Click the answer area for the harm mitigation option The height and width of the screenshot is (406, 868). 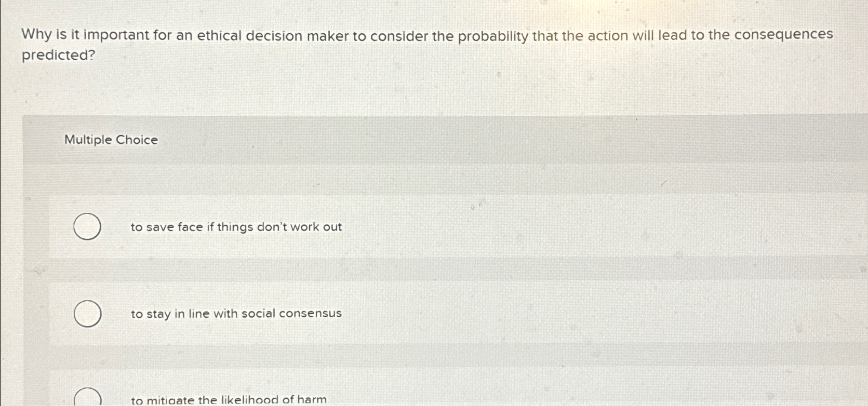[312, 397]
